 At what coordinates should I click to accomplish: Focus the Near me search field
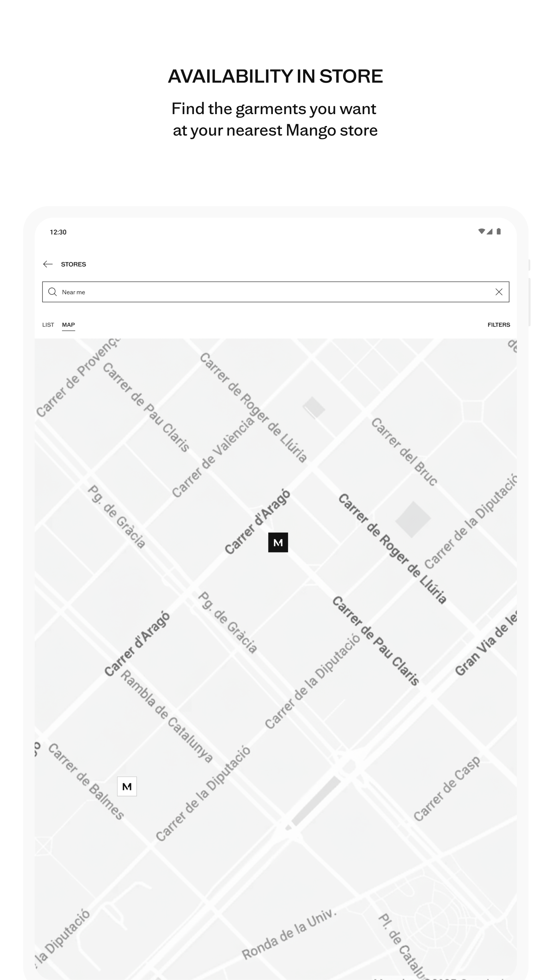click(x=276, y=292)
